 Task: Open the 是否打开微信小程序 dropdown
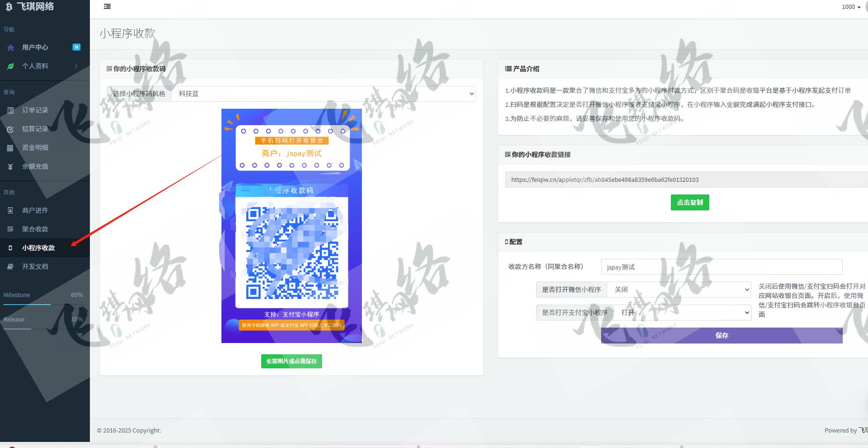pyautogui.click(x=679, y=290)
